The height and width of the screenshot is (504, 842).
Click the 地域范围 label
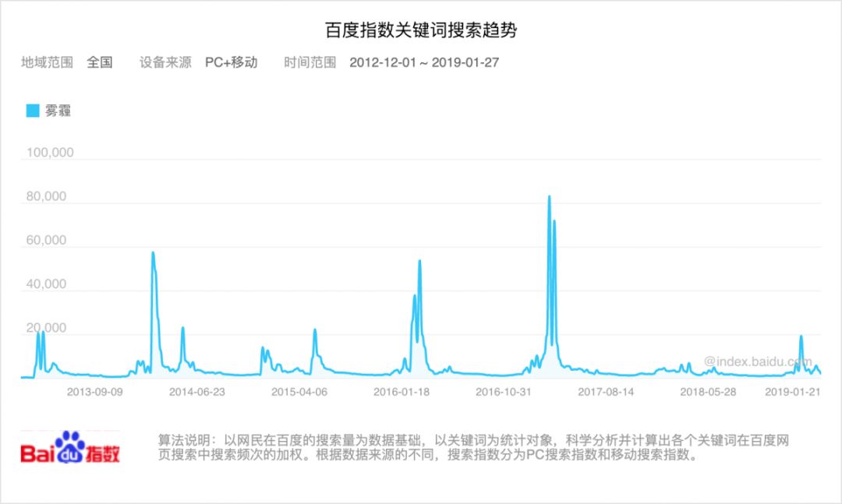[x=48, y=62]
